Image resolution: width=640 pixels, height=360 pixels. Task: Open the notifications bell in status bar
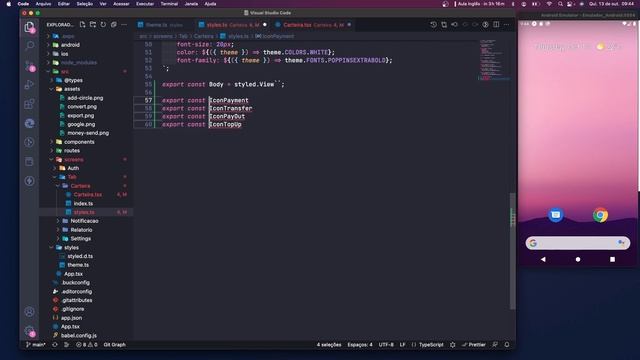tap(507, 345)
